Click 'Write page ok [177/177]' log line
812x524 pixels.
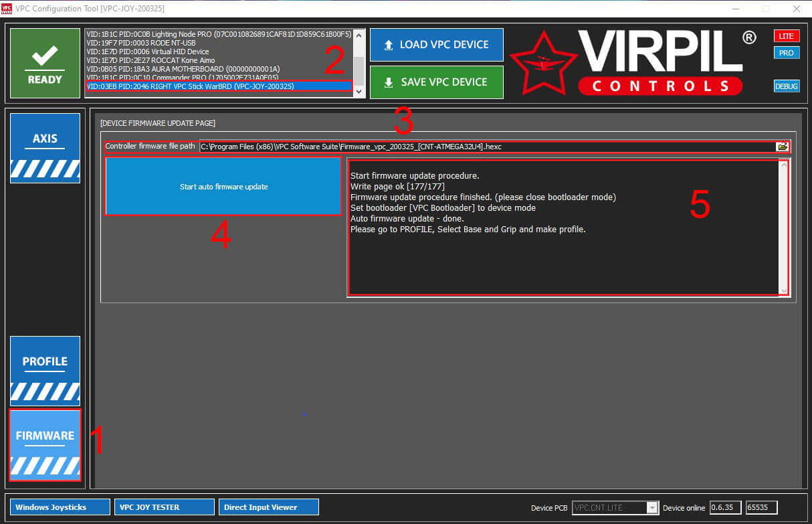pyautogui.click(x=397, y=187)
